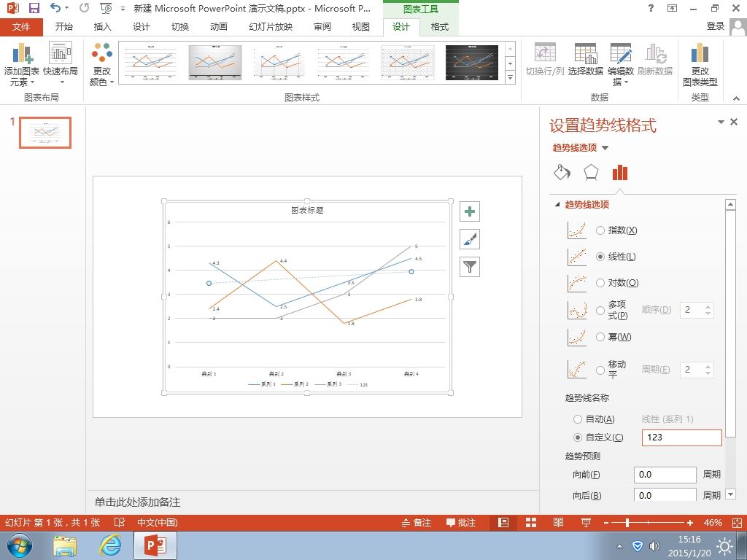Switch to Reading view icon
This screenshot has width=747, height=560.
click(558, 522)
